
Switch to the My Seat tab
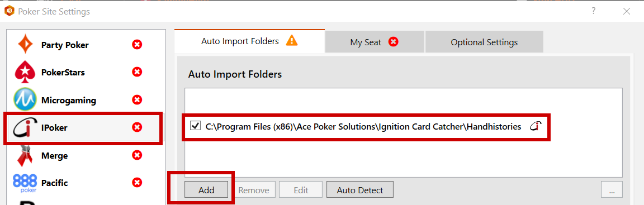[x=375, y=42]
